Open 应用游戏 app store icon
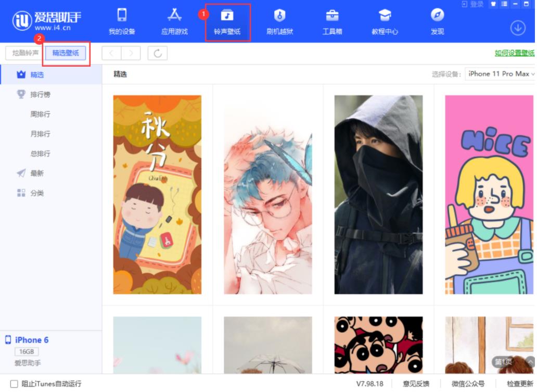 coord(174,16)
